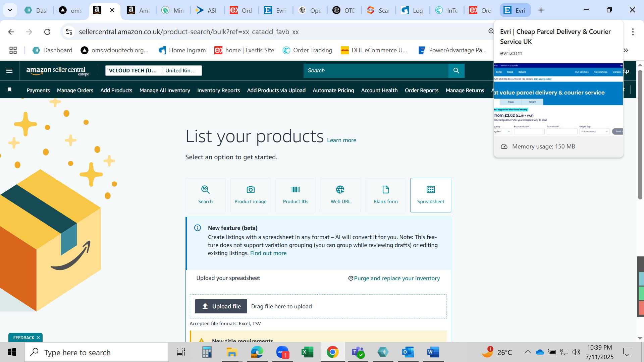Open Calculator from the taskbar

[207, 352]
